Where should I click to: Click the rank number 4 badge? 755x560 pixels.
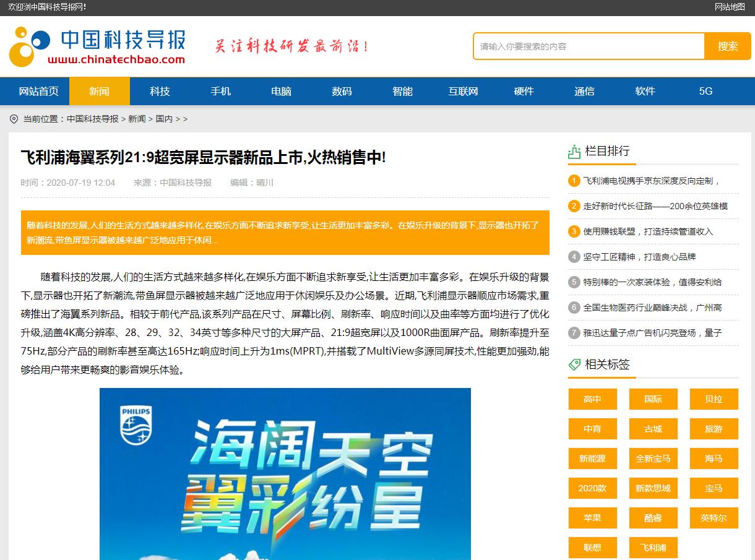574,257
